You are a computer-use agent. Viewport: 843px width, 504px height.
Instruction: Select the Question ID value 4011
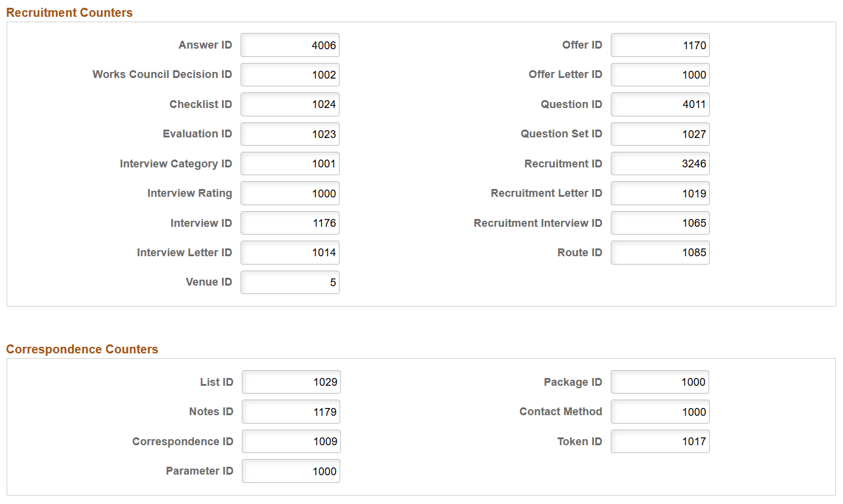click(x=660, y=104)
